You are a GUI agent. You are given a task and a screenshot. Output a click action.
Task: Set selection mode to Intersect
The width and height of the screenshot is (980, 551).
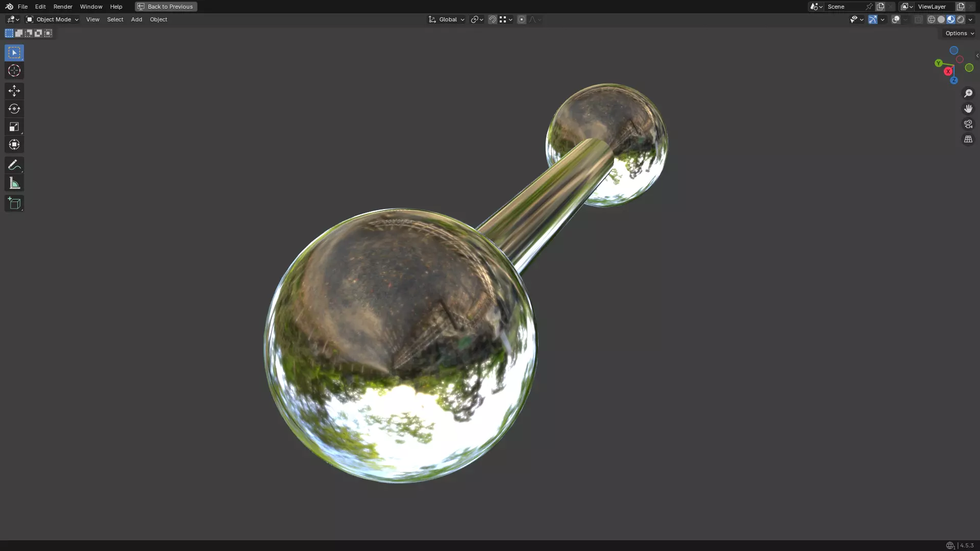coord(48,33)
